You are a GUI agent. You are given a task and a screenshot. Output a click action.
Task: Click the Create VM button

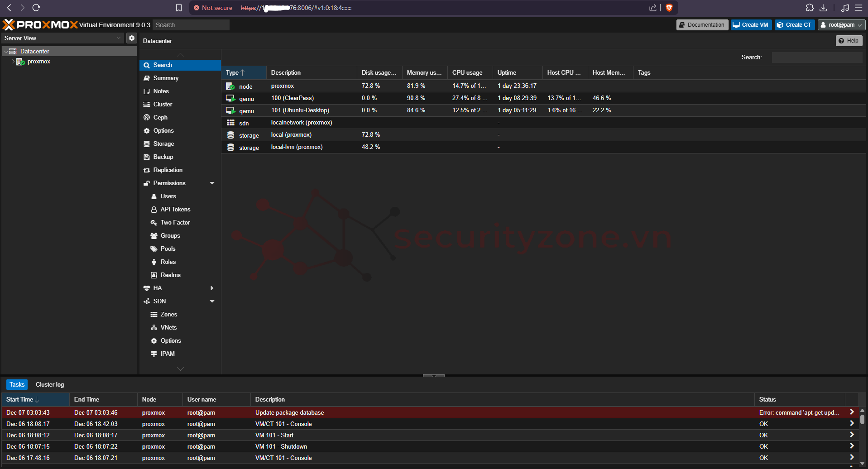750,24
